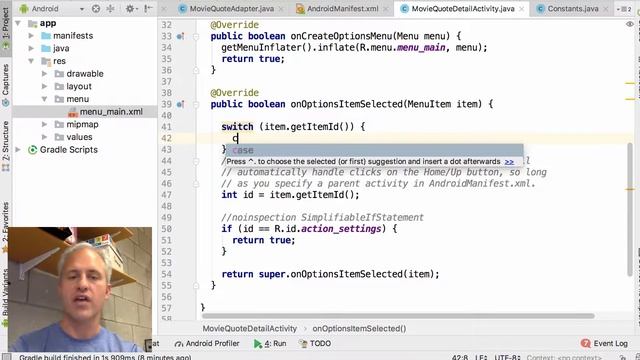
Task: Open the Constants.java tab
Action: pyautogui.click(x=573, y=9)
